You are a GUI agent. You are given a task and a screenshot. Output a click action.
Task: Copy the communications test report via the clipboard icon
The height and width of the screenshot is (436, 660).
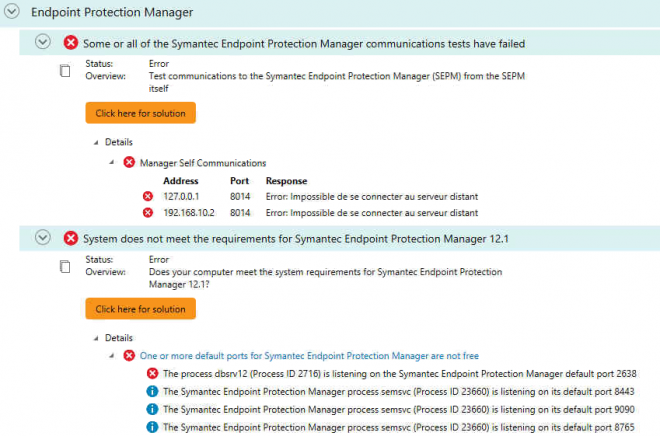tap(65, 70)
